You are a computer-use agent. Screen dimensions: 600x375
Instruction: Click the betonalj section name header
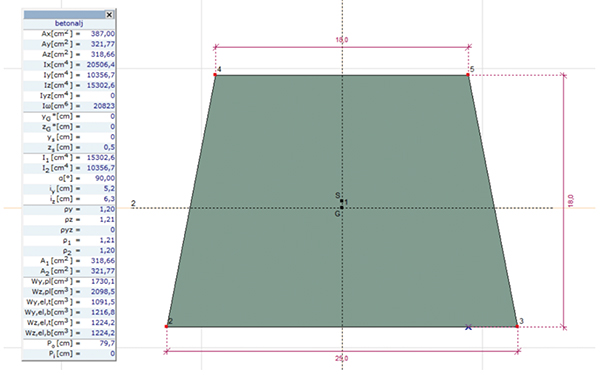pos(69,24)
